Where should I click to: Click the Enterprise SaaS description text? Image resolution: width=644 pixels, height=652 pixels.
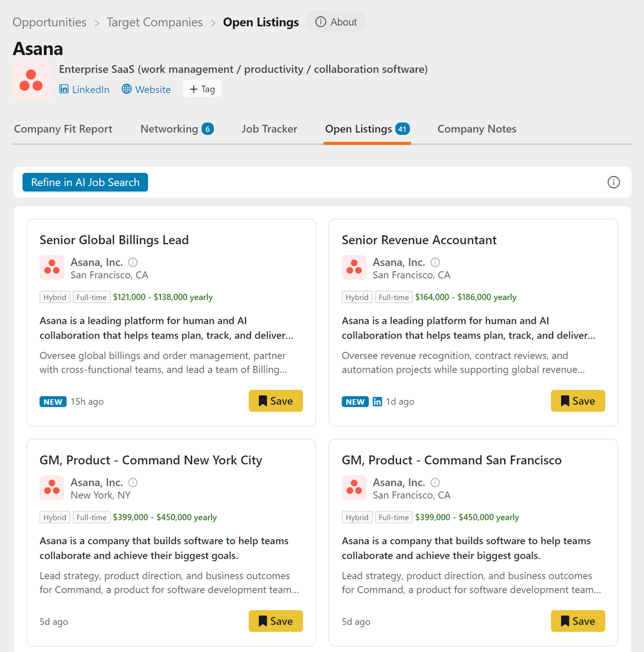(244, 69)
